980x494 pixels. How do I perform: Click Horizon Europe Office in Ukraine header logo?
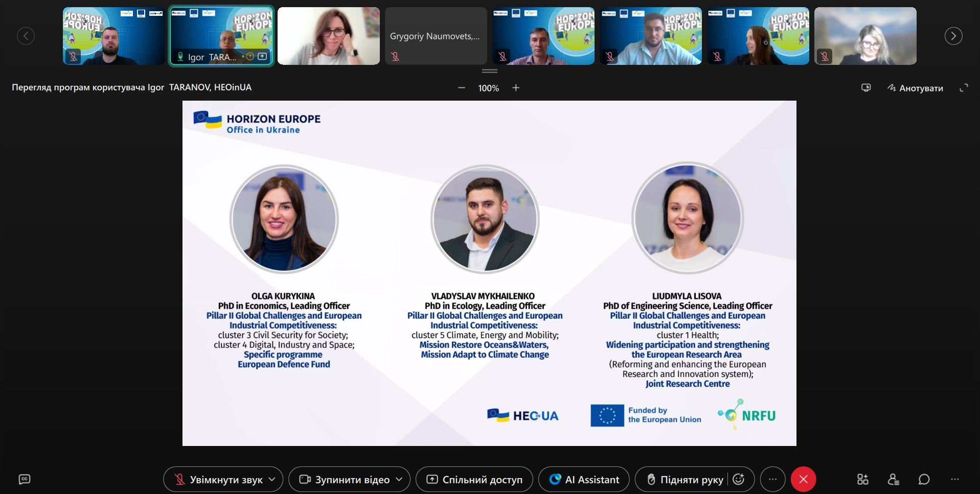(x=257, y=123)
